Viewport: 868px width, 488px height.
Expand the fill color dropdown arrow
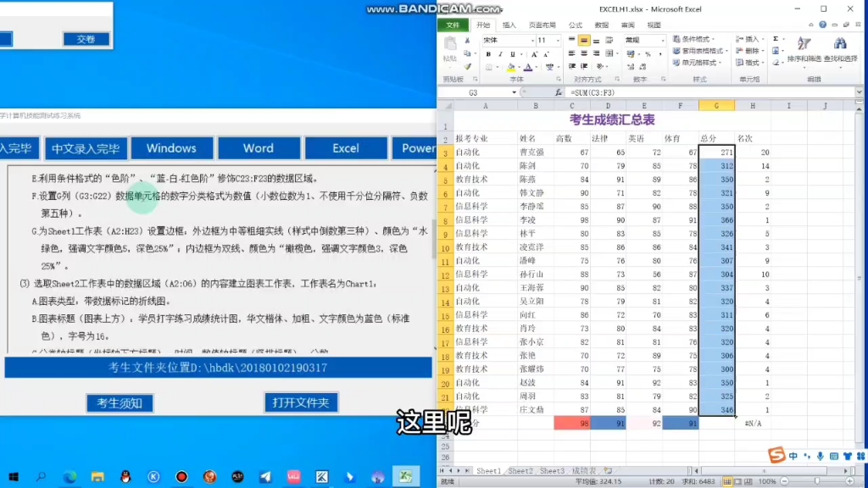pyautogui.click(x=519, y=66)
